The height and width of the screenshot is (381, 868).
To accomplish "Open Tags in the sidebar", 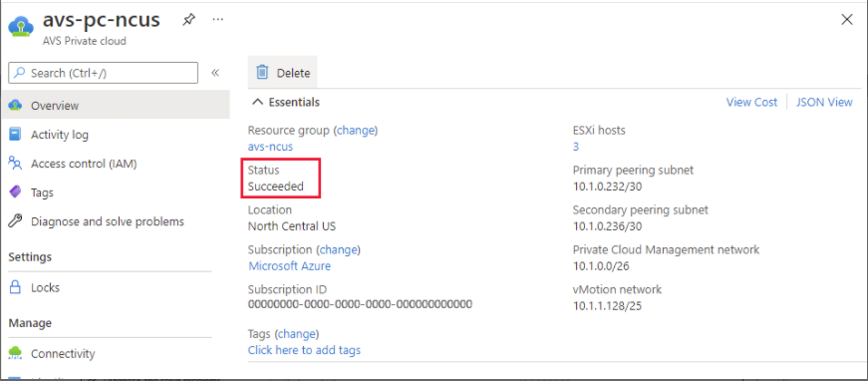I will point(42,192).
